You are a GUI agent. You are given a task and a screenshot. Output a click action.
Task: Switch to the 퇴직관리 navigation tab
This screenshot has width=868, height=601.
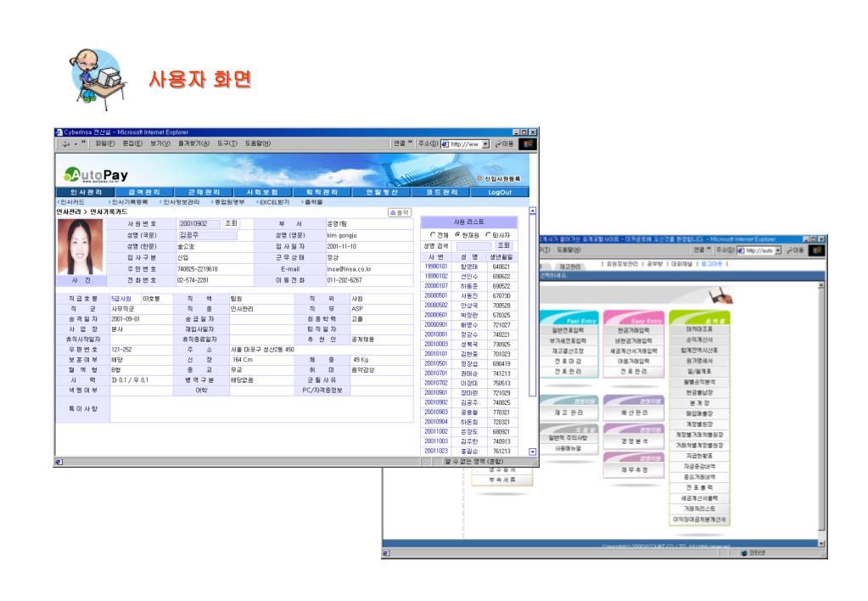coord(322,192)
